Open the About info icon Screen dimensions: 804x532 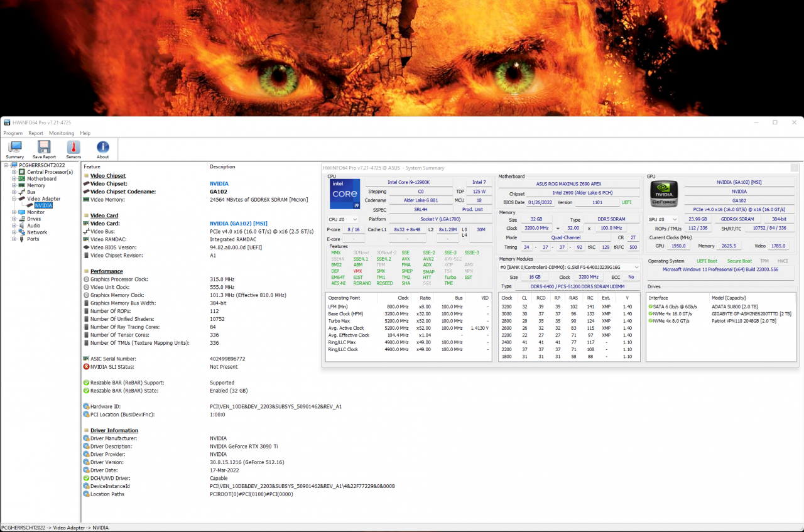[103, 147]
